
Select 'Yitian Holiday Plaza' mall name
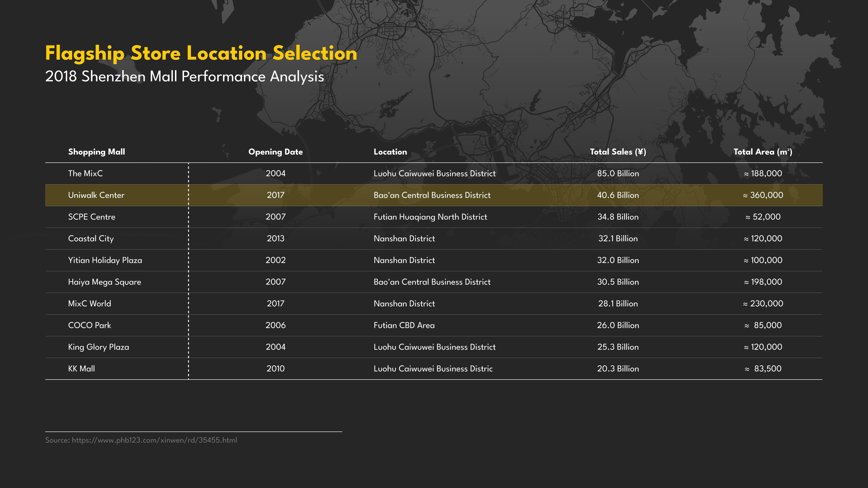coord(105,260)
